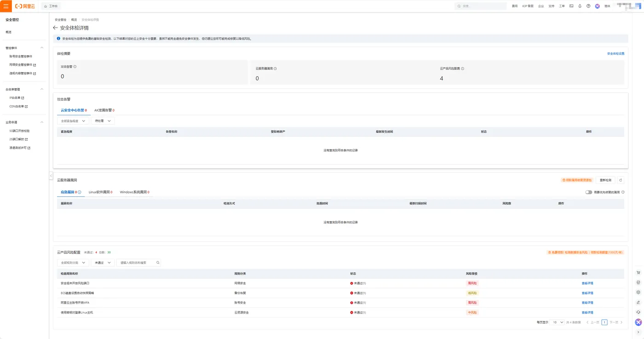Click help icon beside 需要优先修复的漏洞
644x339 pixels.
[623, 192]
